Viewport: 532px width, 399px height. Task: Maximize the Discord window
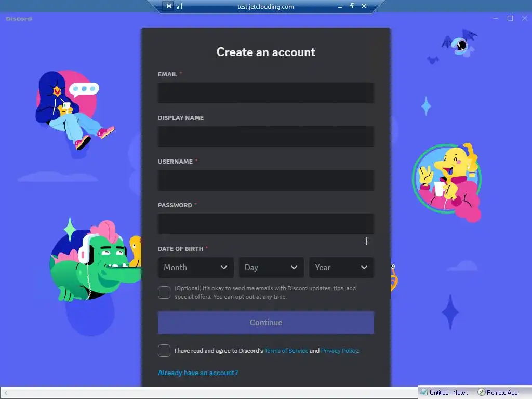pyautogui.click(x=510, y=18)
